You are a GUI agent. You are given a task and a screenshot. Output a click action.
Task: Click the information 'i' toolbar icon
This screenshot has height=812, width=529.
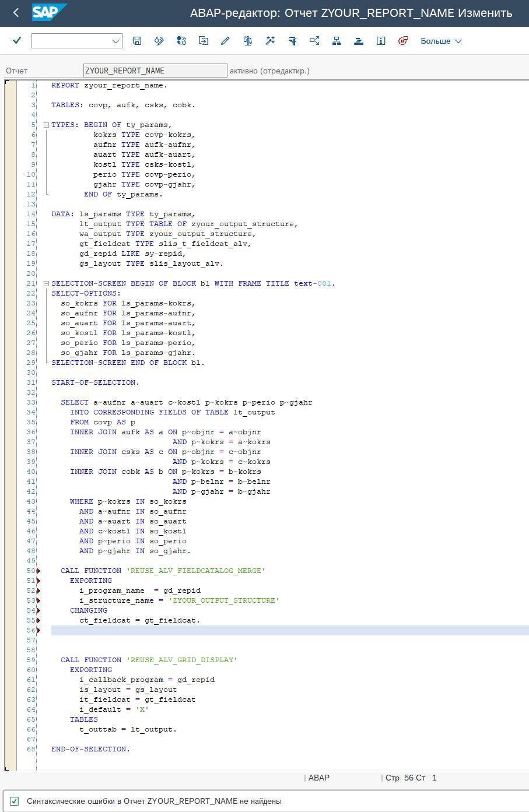click(x=381, y=41)
